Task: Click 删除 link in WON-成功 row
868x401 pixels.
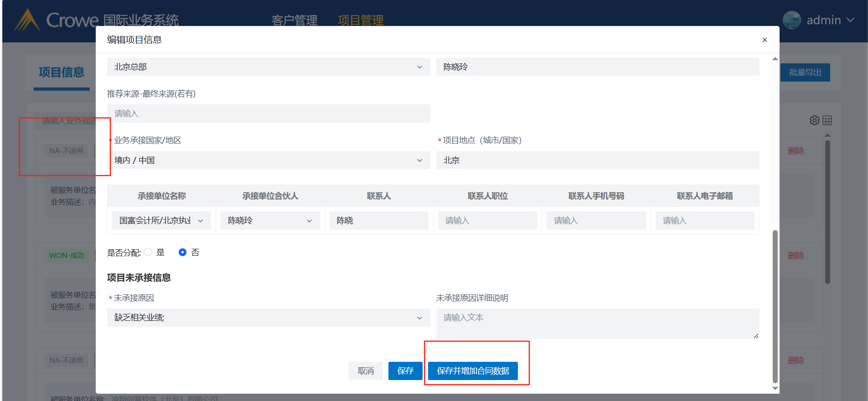Action: pos(796,256)
